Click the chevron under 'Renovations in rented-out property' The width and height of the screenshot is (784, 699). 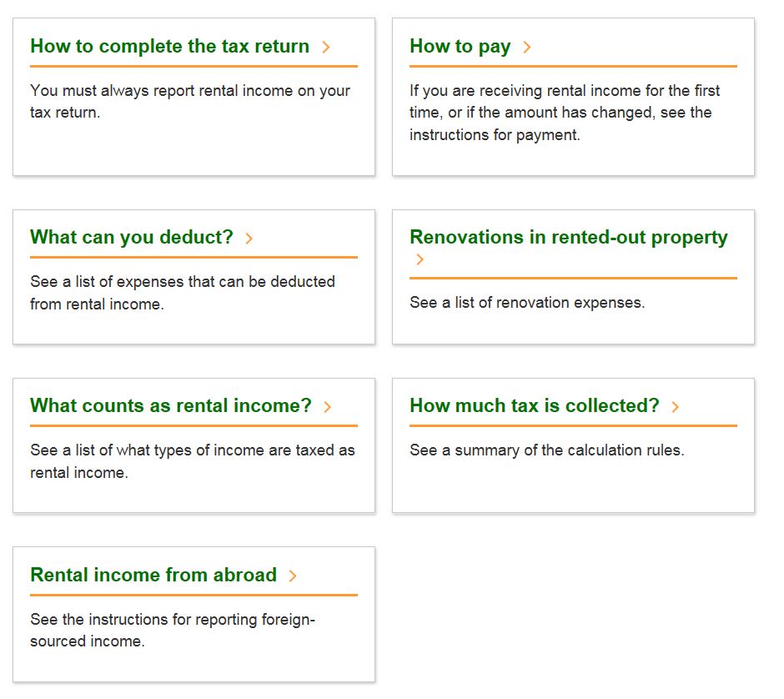pos(420,260)
